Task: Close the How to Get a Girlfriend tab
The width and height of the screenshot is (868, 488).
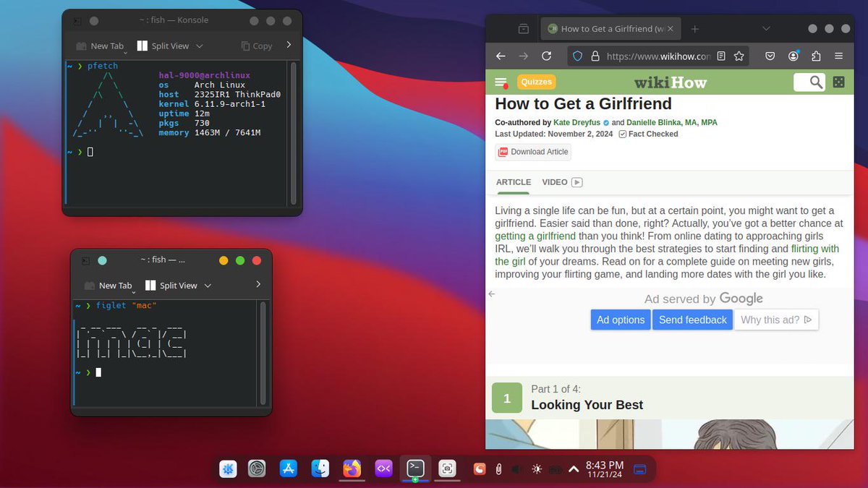Action: click(x=671, y=29)
